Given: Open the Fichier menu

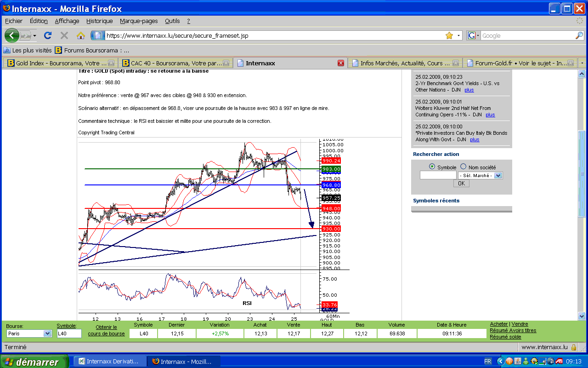Looking at the screenshot, I should coord(14,21).
